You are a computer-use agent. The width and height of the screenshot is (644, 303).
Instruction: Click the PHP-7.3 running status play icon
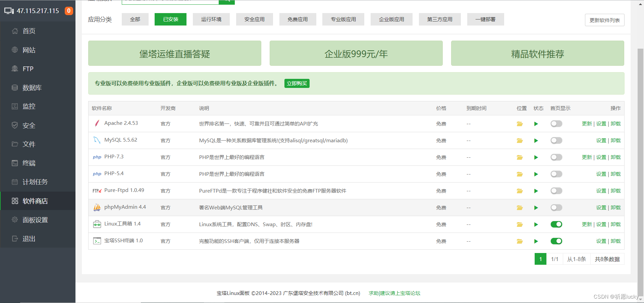536,157
